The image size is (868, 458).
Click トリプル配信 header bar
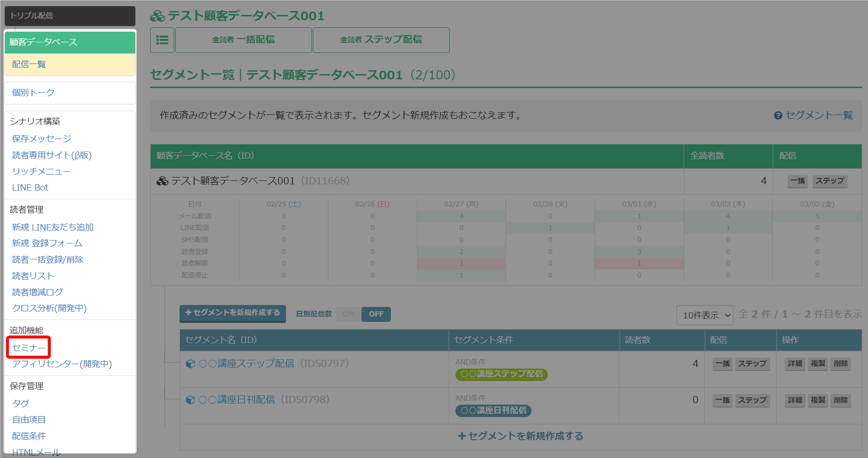[x=70, y=16]
